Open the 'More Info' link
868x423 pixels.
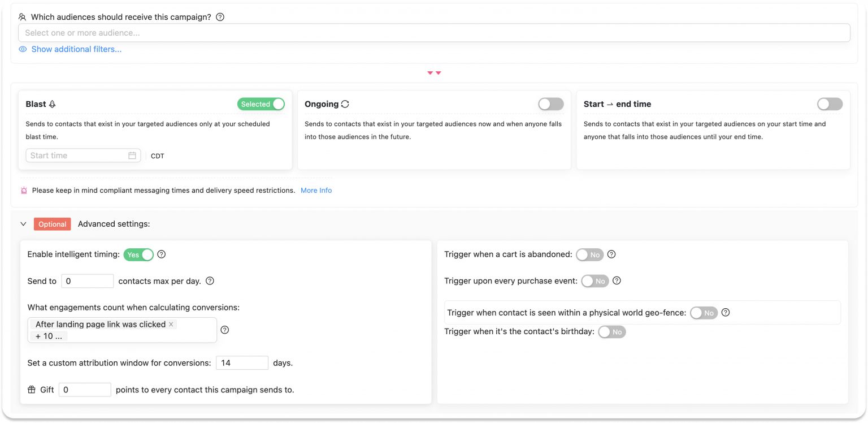(316, 191)
